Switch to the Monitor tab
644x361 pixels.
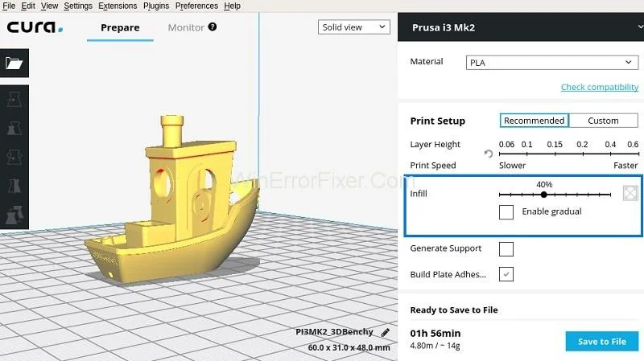(186, 27)
